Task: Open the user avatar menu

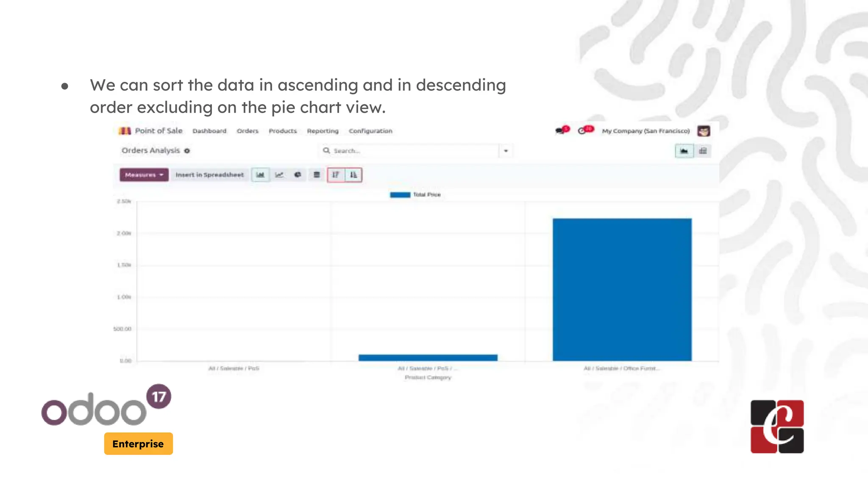Action: 704,131
